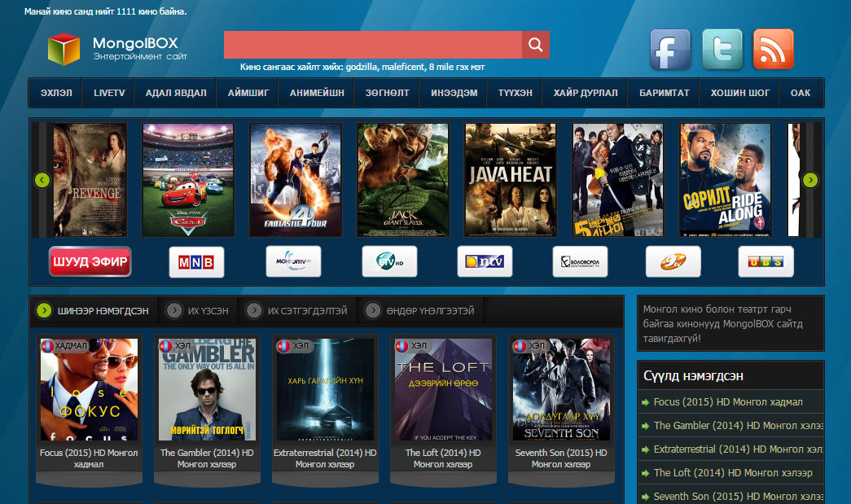Select the NTV channel icon
This screenshot has width=851, height=504.
(x=485, y=262)
